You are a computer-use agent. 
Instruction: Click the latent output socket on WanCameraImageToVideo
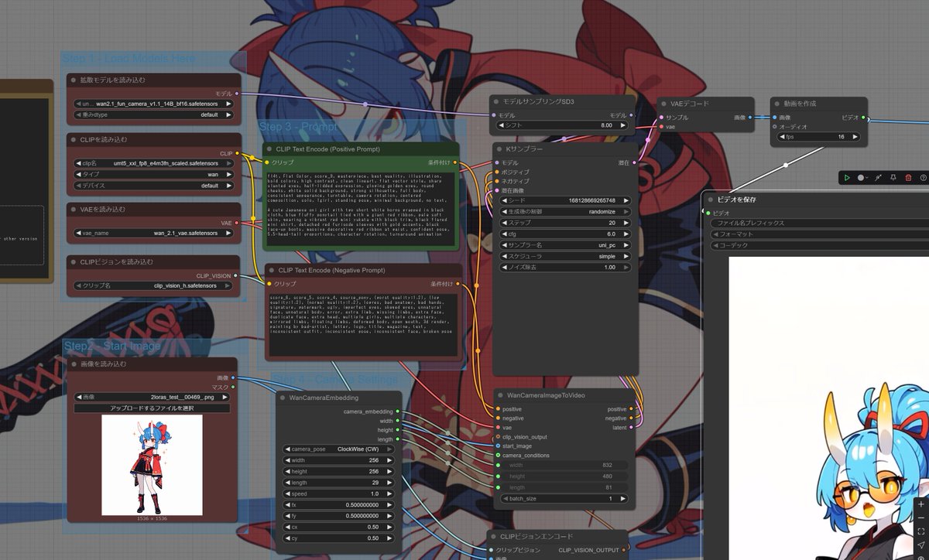click(x=632, y=427)
